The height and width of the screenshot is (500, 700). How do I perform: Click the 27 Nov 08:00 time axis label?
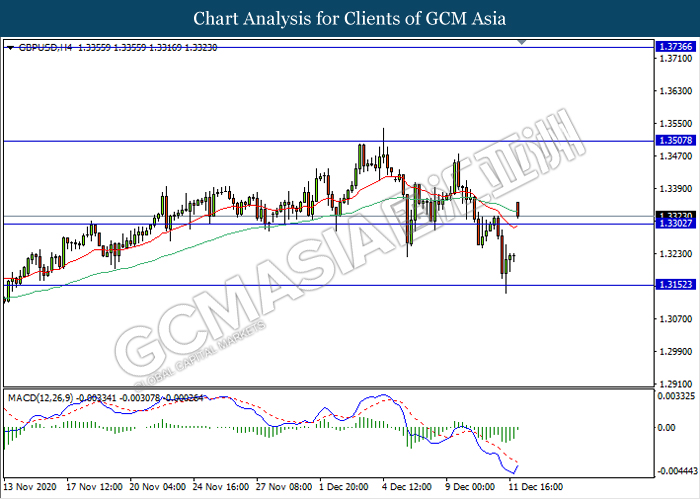(x=284, y=487)
